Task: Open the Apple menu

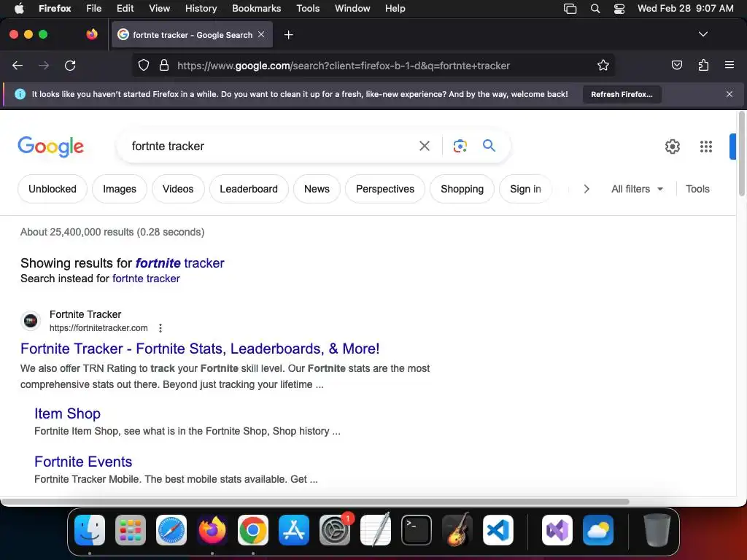Action: click(19, 9)
